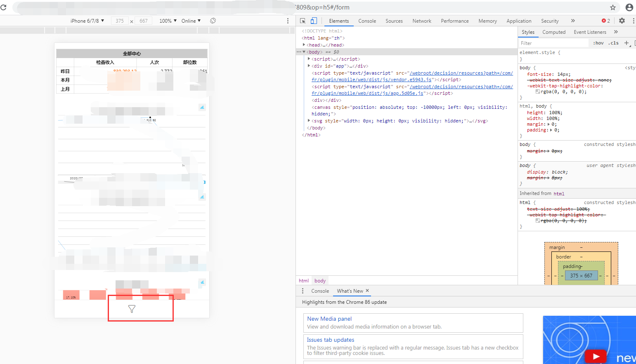Show more Styles pane tabs
636x364 pixels.
click(x=616, y=32)
